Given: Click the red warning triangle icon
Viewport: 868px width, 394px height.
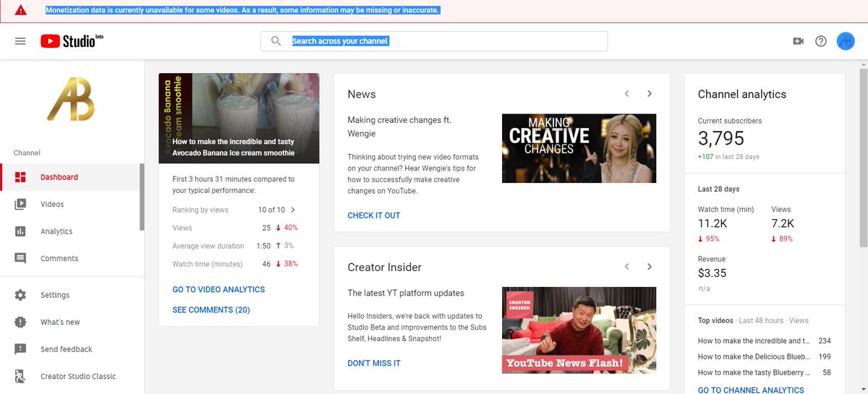Looking at the screenshot, I should click(x=20, y=11).
